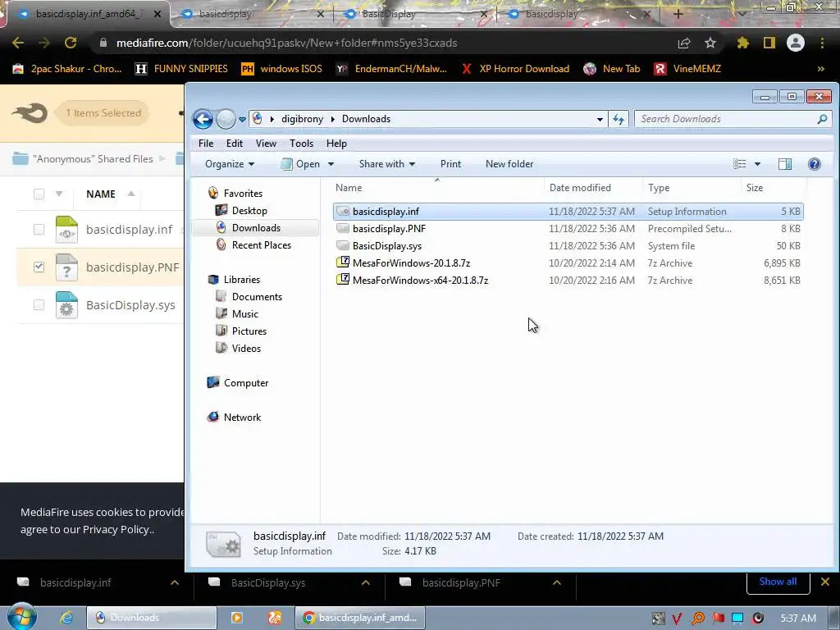Click the Change your view icon
Viewport: 840px width, 630px height.
[739, 164]
